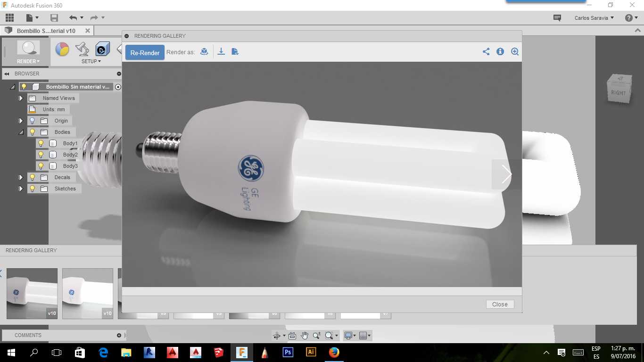Open the Scene Settings lamp tool
This screenshot has height=362, width=644.
click(x=82, y=49)
